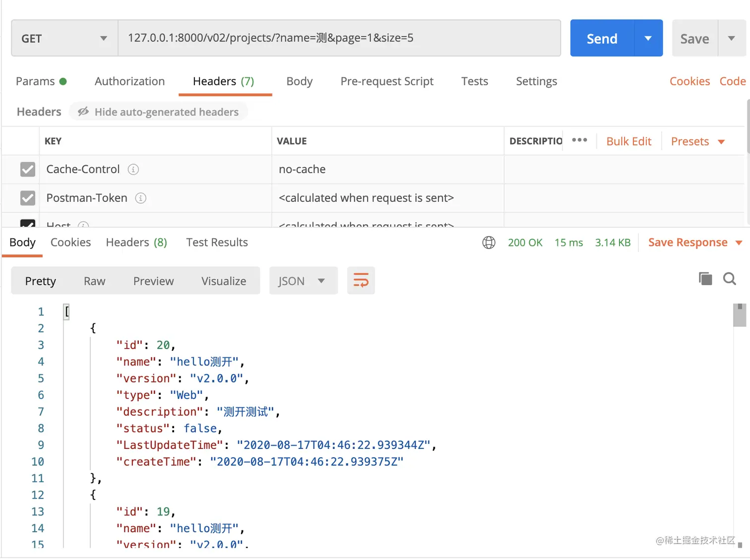The width and height of the screenshot is (750, 560).
Task: Toggle the Host header checkbox
Action: 28,223
